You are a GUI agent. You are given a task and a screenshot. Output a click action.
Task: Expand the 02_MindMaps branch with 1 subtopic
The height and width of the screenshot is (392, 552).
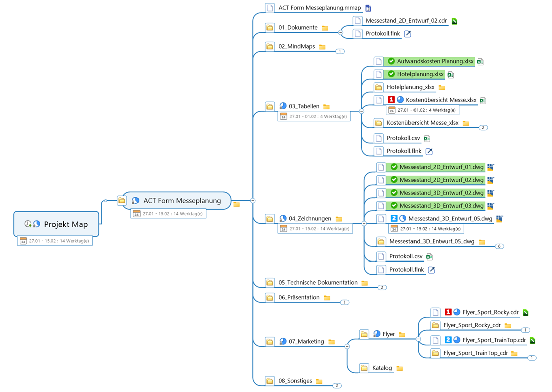340,51
